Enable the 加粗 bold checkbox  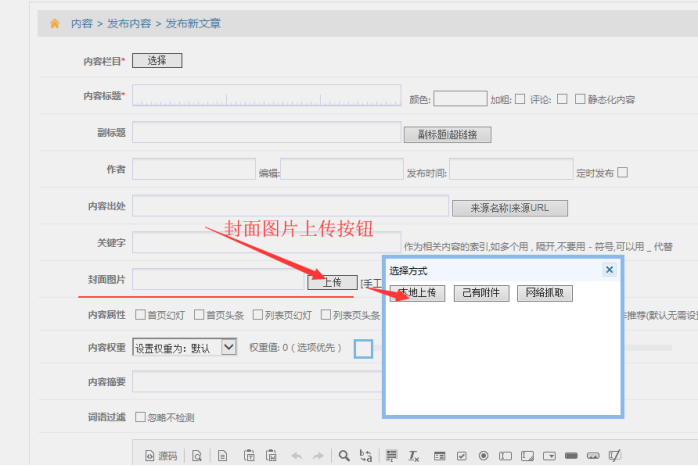[x=520, y=99]
